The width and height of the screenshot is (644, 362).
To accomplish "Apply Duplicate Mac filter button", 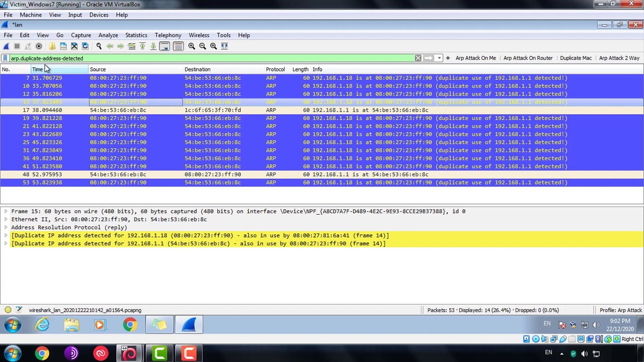I will (576, 58).
